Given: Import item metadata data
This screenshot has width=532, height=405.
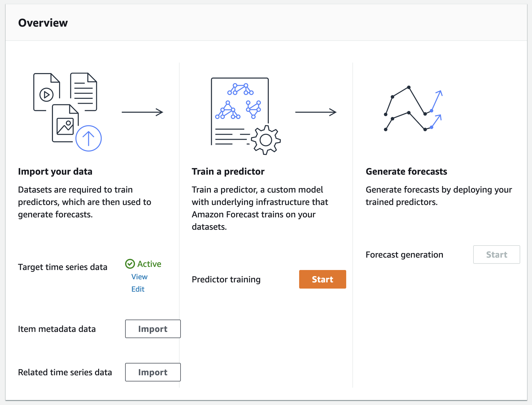Looking at the screenshot, I should coord(153,329).
